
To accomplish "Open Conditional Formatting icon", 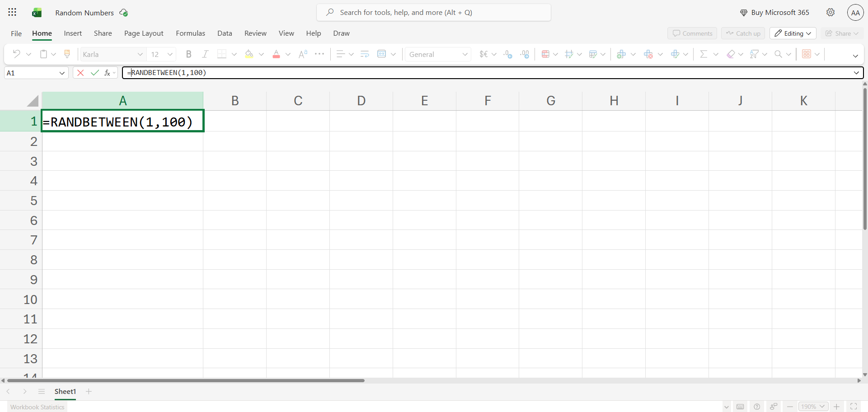I will (545, 54).
